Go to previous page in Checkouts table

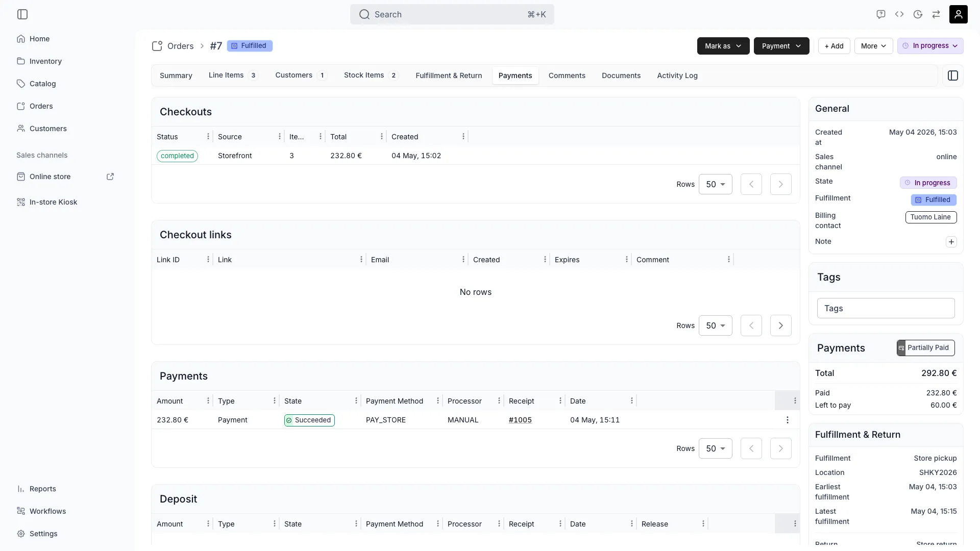coord(751,184)
